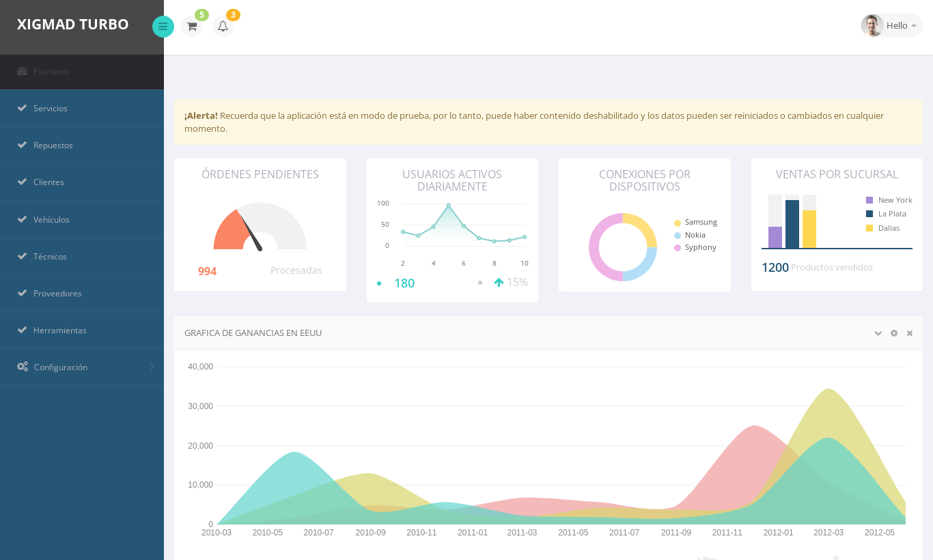Click the user avatar photo

point(872,25)
